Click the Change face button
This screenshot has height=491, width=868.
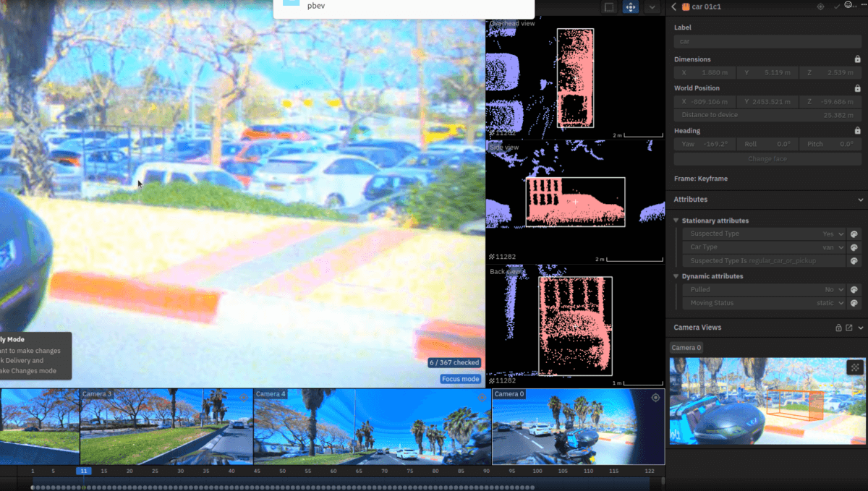tap(767, 158)
